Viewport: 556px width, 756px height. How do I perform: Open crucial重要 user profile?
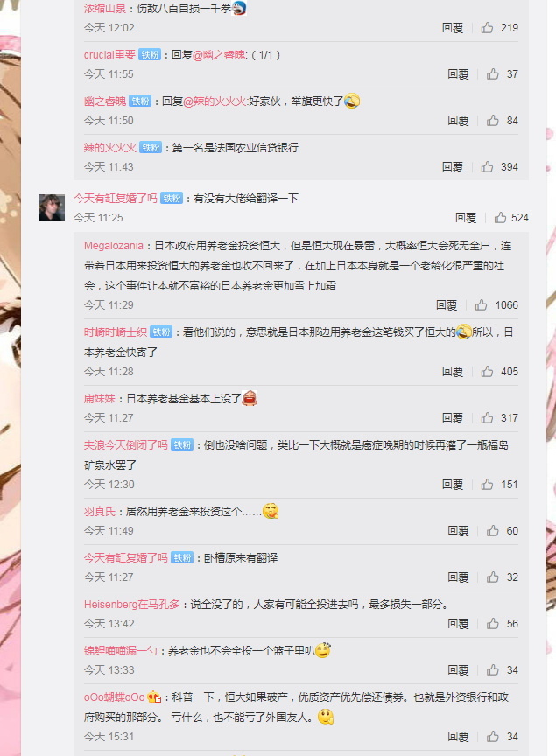point(109,55)
